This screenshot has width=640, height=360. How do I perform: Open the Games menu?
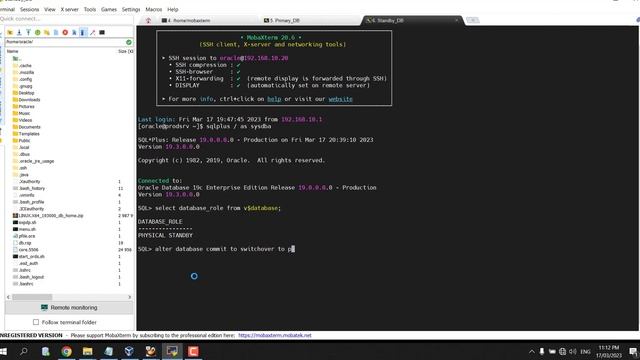[109, 9]
